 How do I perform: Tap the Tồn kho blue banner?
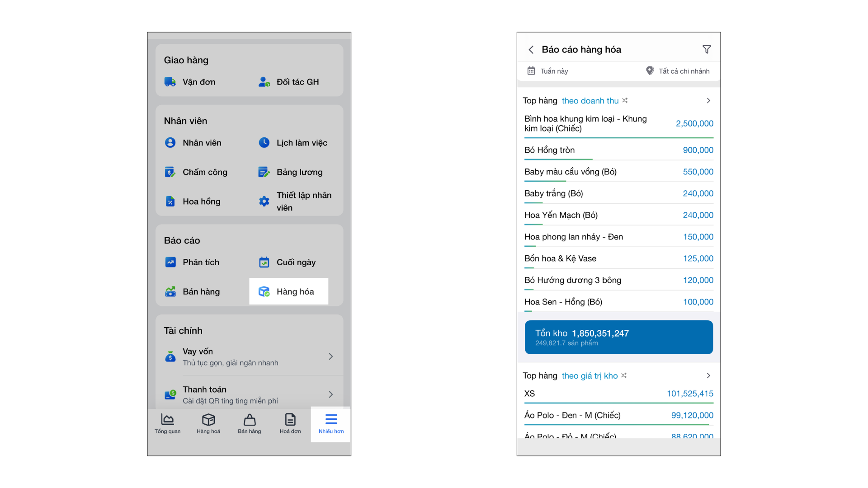[618, 337]
